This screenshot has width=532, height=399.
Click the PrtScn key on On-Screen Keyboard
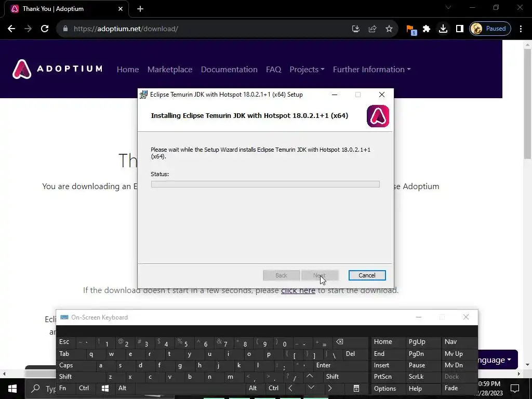pyautogui.click(x=388, y=377)
